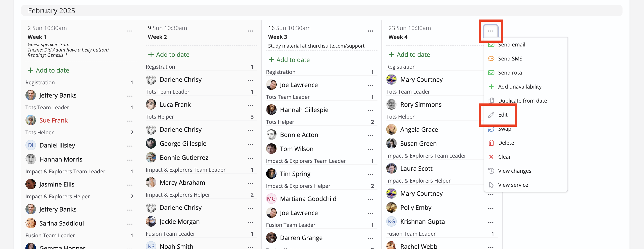Open the Week 1 options ellipsis menu
This screenshot has width=644, height=249.
130,31
